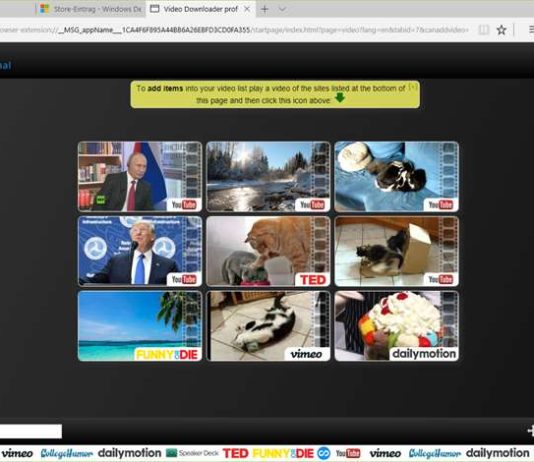
Task: Switch to the Store-Eintrag Windows tab
Action: 91,9
